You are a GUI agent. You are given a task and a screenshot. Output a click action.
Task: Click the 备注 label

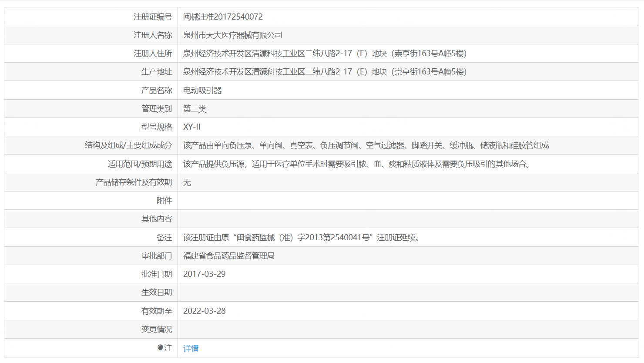[x=164, y=238]
